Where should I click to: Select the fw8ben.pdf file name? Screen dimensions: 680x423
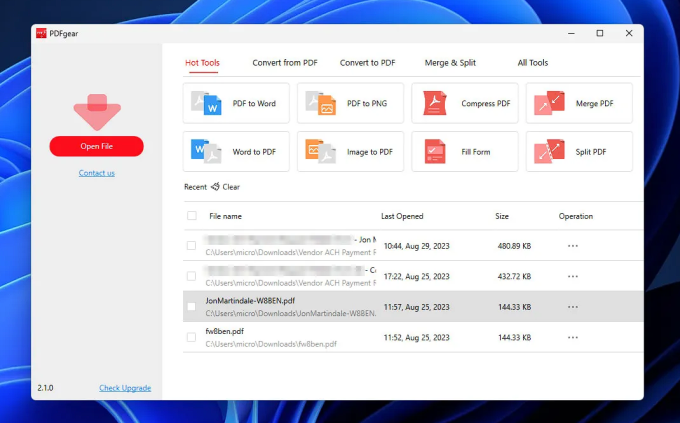pos(225,331)
